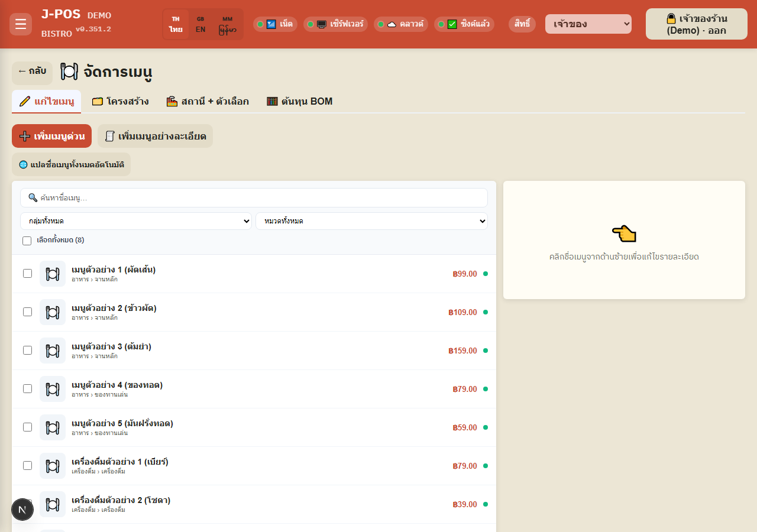Open the กลุ่มทั้งหมด group filter dropdown
The height and width of the screenshot is (532, 757).
(136, 221)
